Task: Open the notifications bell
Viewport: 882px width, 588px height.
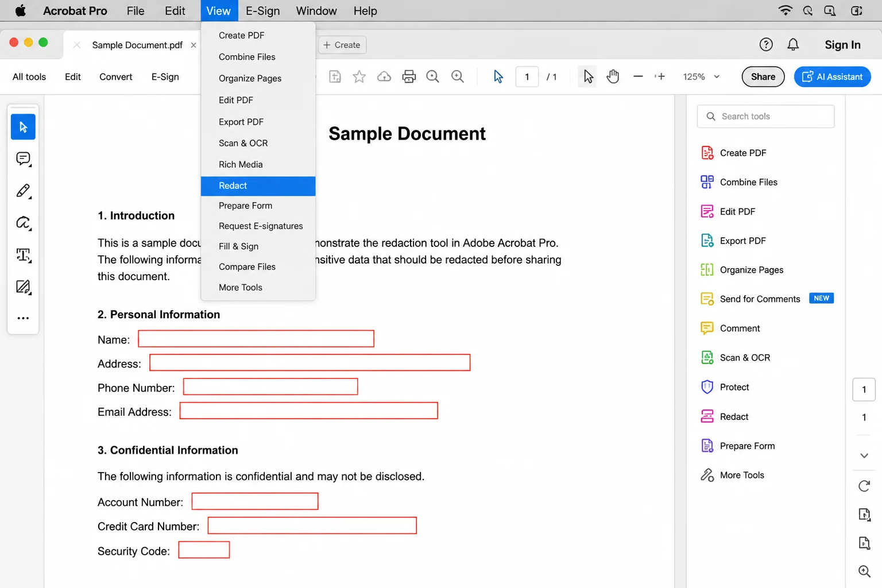Action: click(x=793, y=45)
